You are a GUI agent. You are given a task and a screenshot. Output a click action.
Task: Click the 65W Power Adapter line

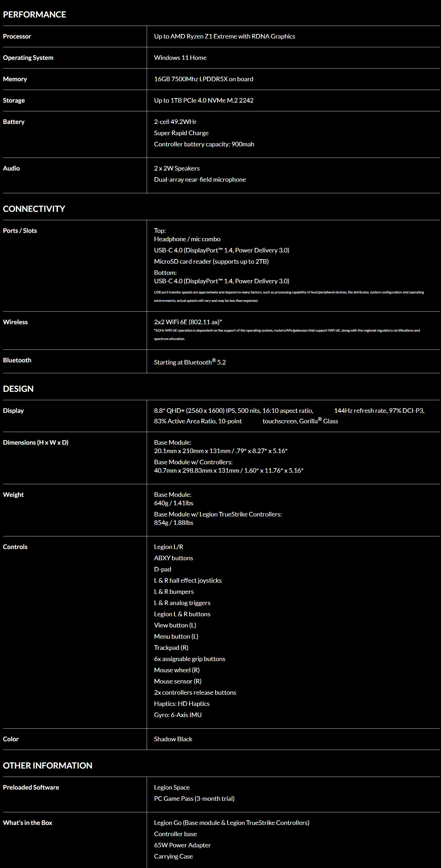click(x=182, y=845)
